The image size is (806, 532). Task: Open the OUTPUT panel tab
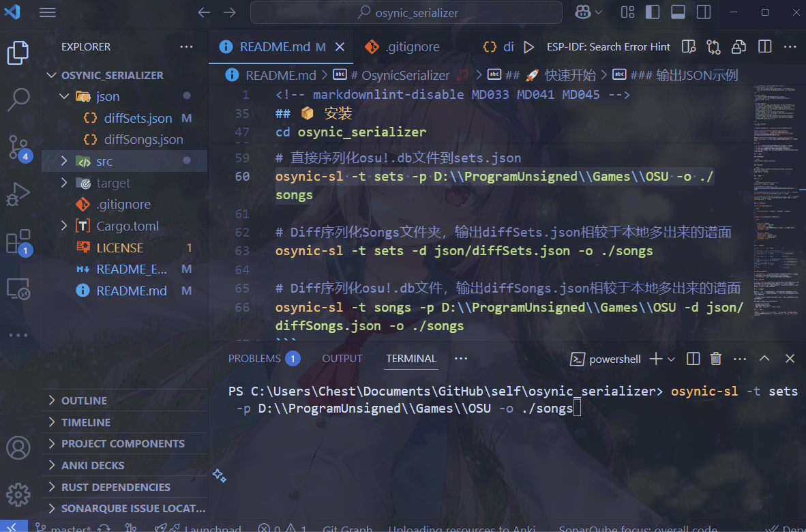pyautogui.click(x=342, y=359)
